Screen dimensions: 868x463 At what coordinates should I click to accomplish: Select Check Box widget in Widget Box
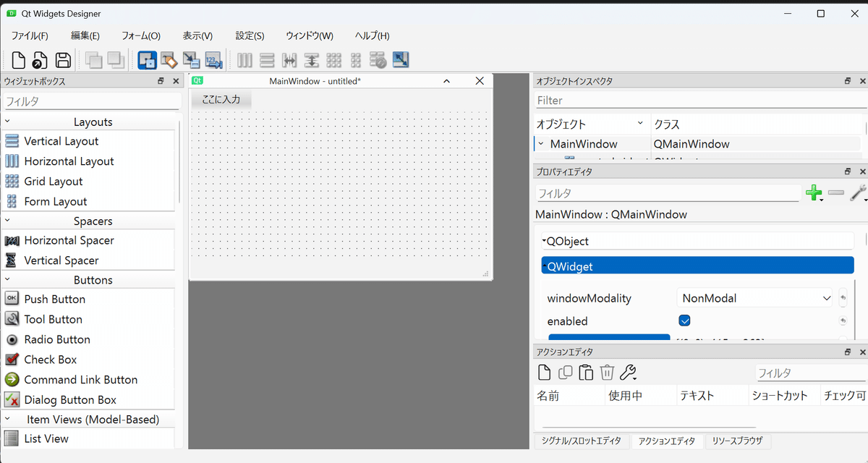tap(50, 360)
